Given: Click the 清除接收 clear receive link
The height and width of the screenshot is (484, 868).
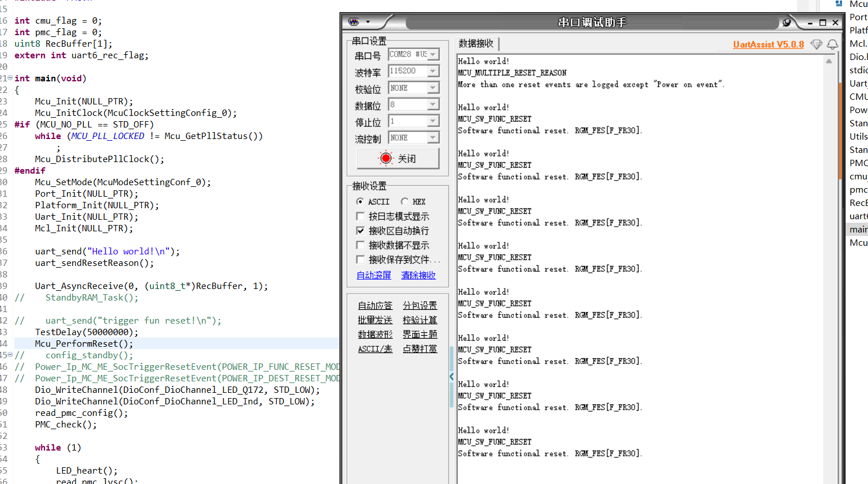Looking at the screenshot, I should pyautogui.click(x=418, y=275).
